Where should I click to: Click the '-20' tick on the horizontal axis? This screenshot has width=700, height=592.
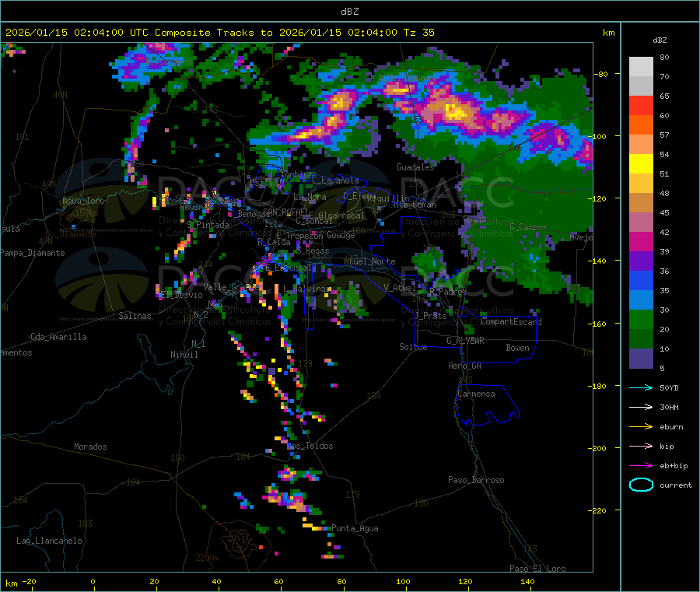(x=29, y=581)
